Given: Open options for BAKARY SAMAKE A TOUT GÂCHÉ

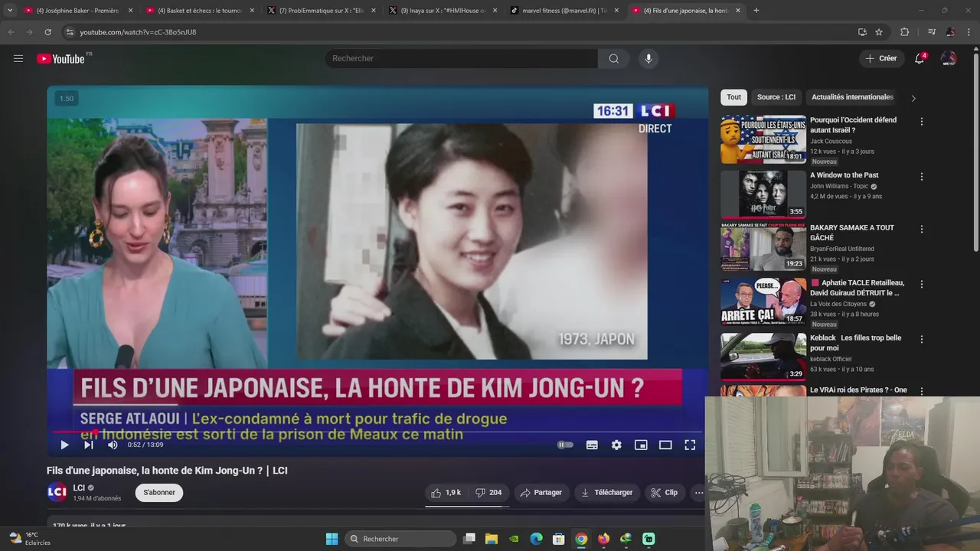Looking at the screenshot, I should click(922, 229).
